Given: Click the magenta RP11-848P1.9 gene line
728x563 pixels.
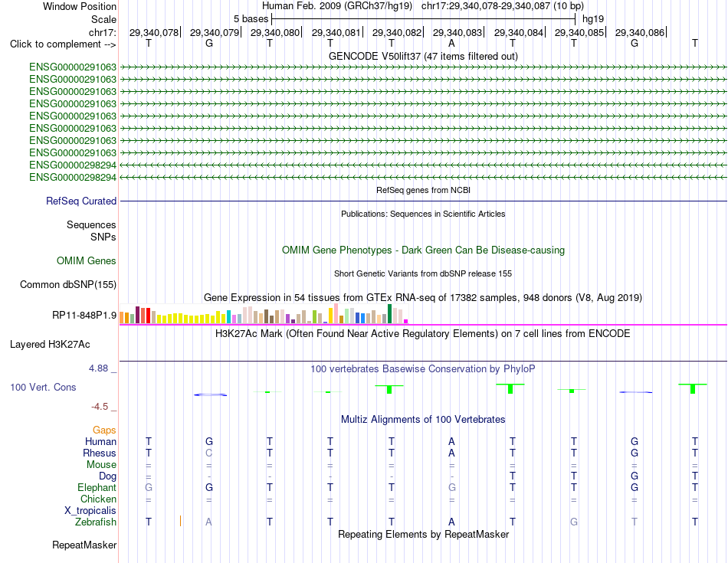Looking at the screenshot, I should pos(423,325).
